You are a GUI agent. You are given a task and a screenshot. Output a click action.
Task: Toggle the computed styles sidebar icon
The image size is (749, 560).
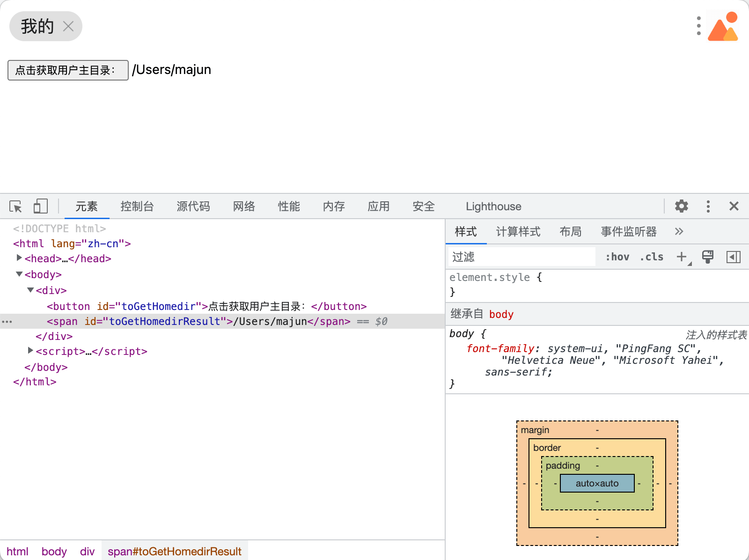coord(733,257)
